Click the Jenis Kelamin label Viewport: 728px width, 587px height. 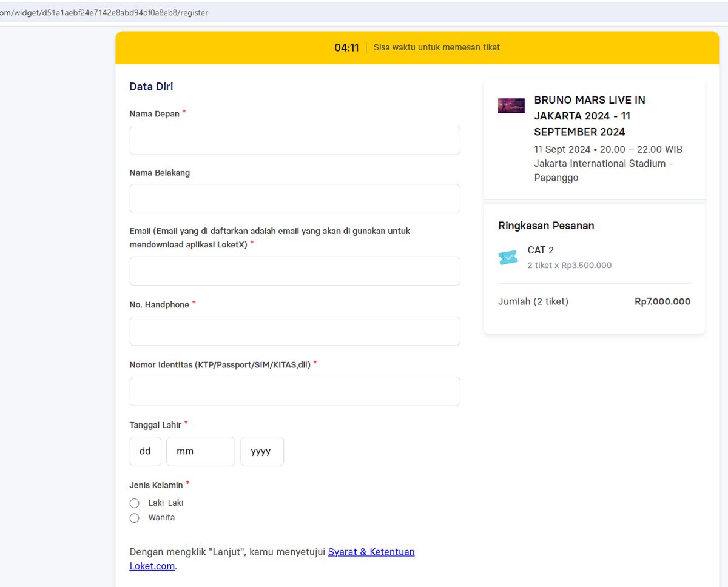(156, 485)
